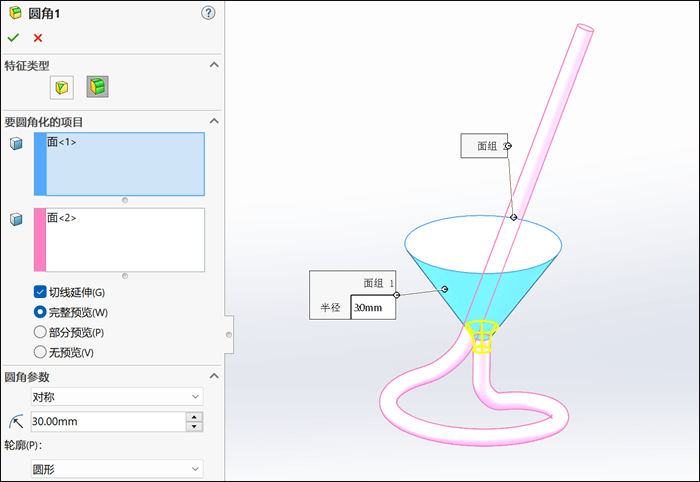Click the resize handle below 面<2> box
This screenshot has width=700, height=482.
point(125,276)
